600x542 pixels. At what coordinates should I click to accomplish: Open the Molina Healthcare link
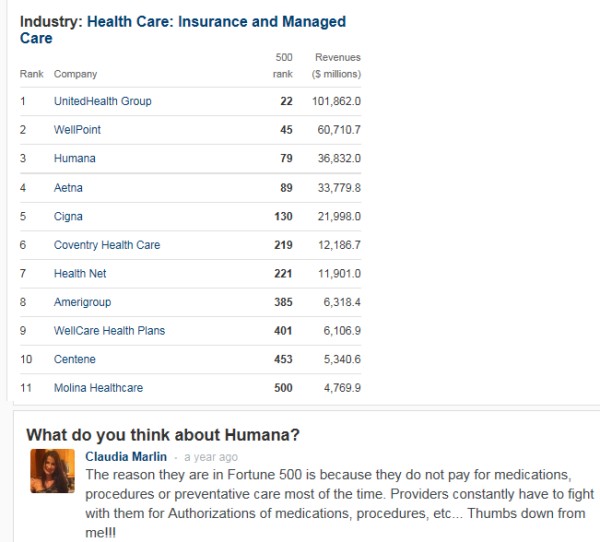98,388
